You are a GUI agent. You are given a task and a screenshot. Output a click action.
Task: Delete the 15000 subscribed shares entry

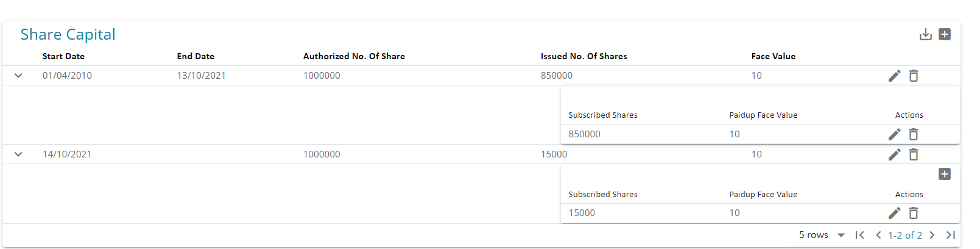click(x=914, y=213)
